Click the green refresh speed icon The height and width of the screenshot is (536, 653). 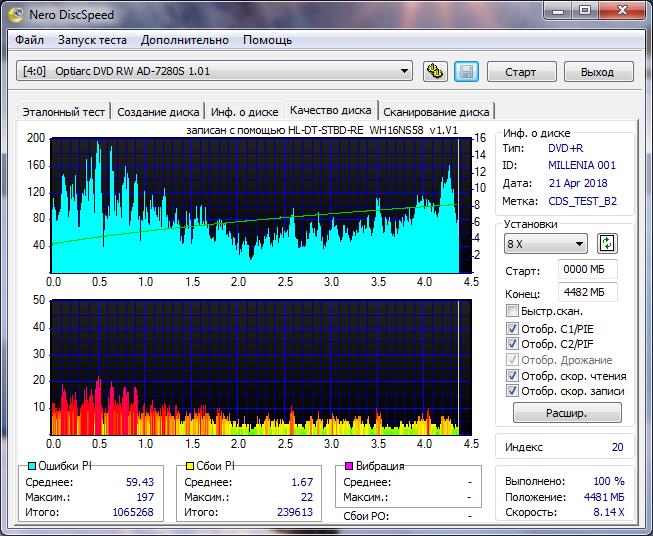607,244
